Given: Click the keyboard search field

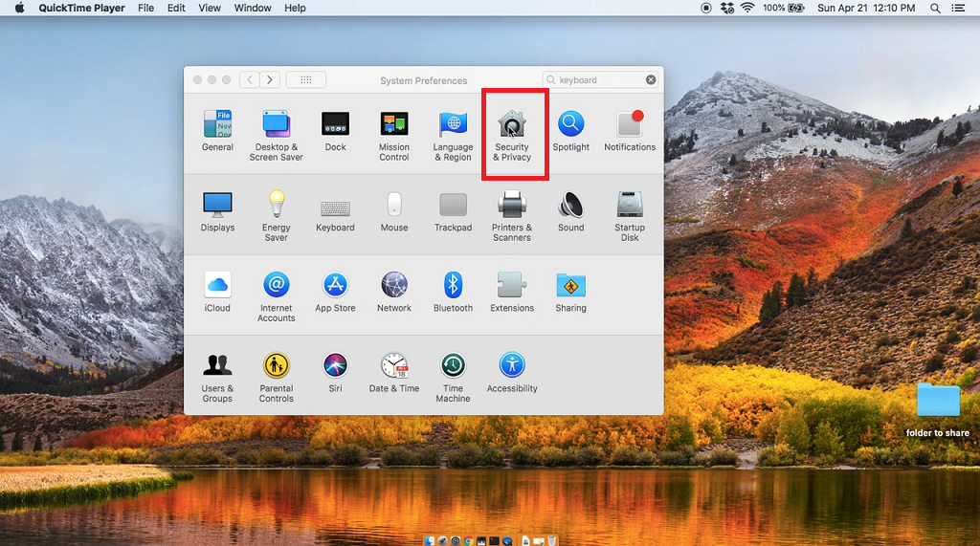Looking at the screenshot, I should (600, 80).
